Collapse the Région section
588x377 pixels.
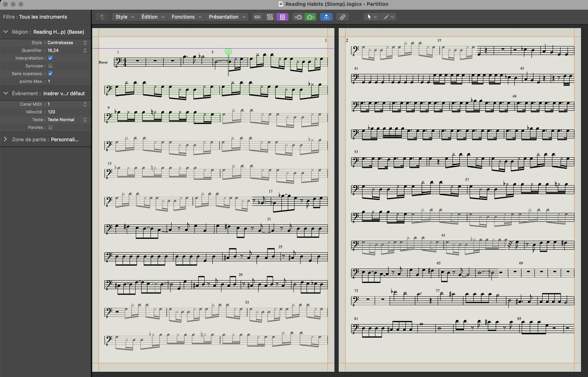tap(6, 32)
